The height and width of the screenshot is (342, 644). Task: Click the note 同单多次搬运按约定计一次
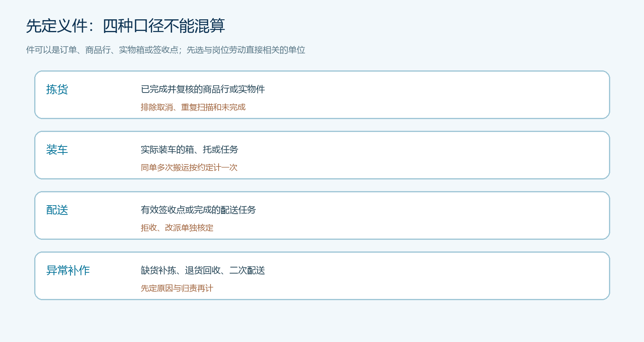click(189, 167)
